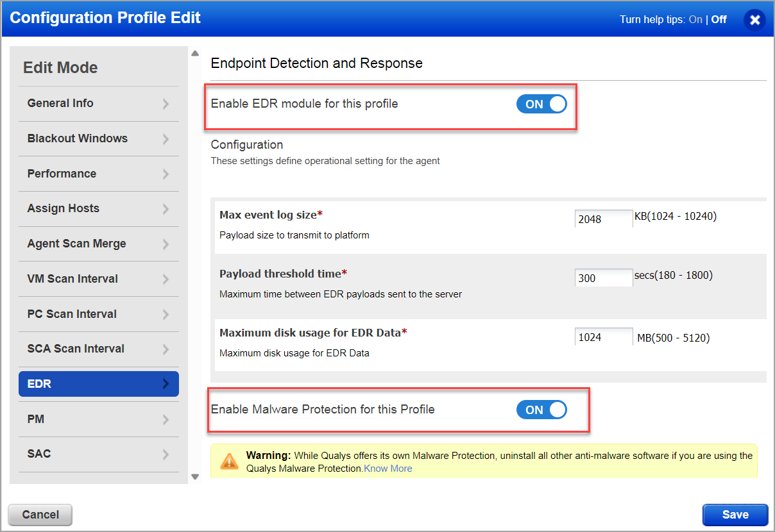The width and height of the screenshot is (775, 532).
Task: Open the Assign Hosts section
Action: pyautogui.click(x=99, y=208)
